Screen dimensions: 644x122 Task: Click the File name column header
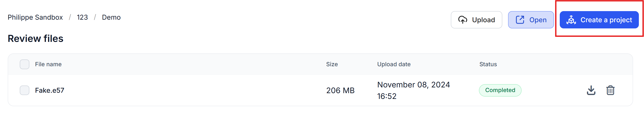click(x=48, y=64)
